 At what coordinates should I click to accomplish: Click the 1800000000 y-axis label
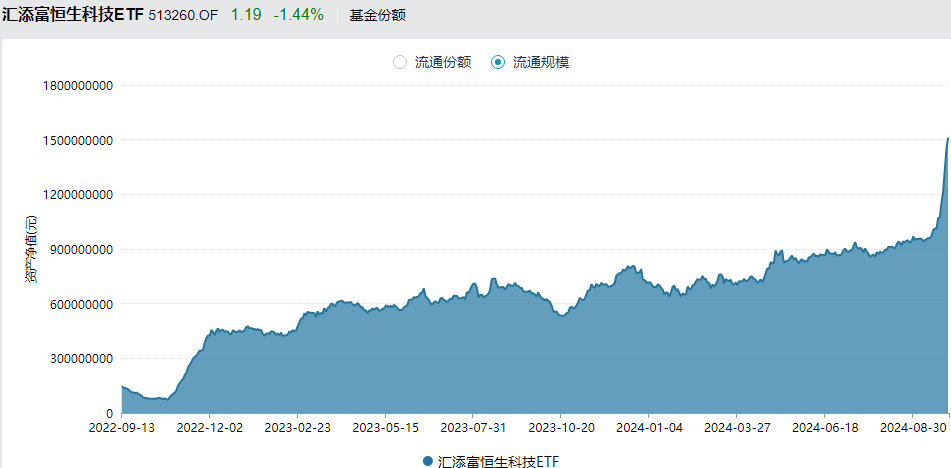point(77,85)
